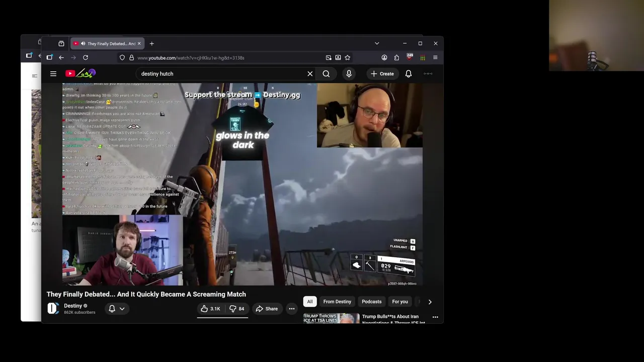Go back with browser back arrow
Viewport: 644px width, 362px height.
click(x=61, y=58)
